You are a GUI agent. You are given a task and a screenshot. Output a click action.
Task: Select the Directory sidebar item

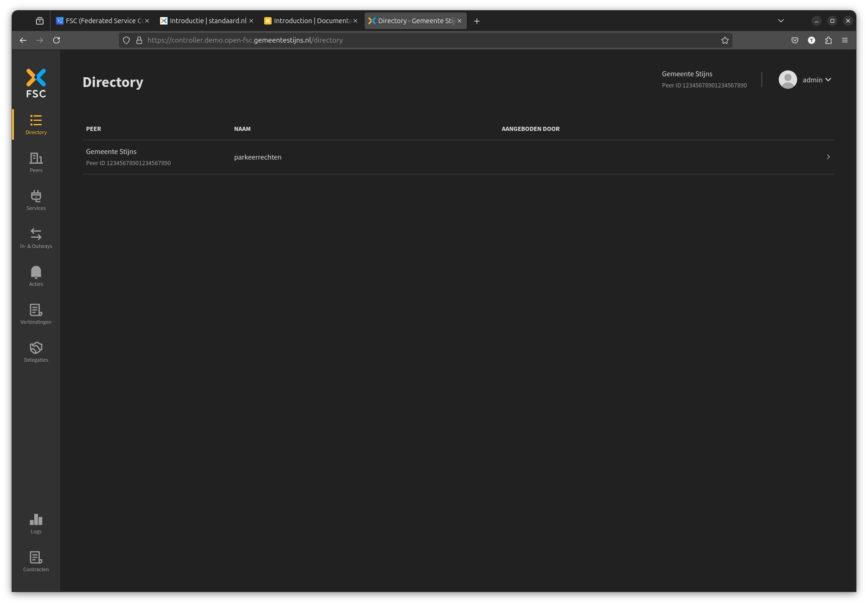[36, 124]
